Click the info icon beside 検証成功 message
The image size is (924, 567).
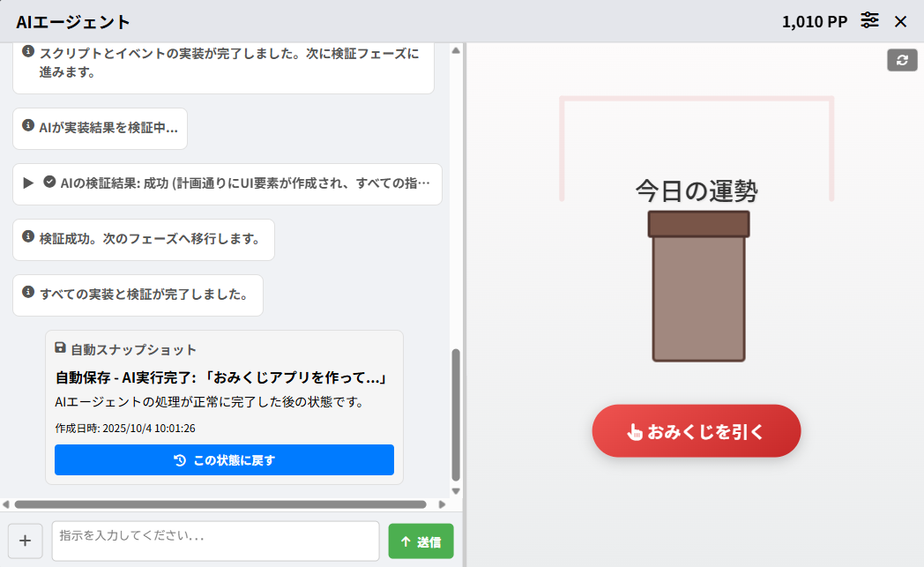coord(28,239)
